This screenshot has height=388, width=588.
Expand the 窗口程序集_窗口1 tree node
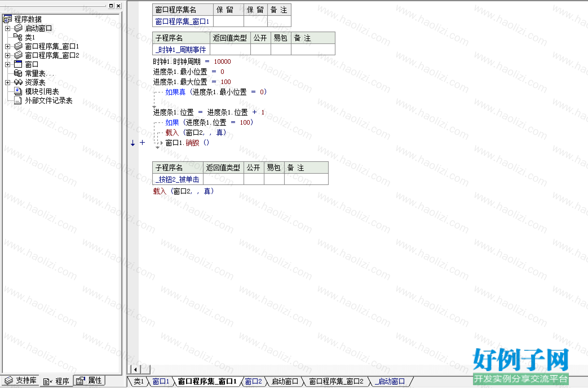coord(8,47)
